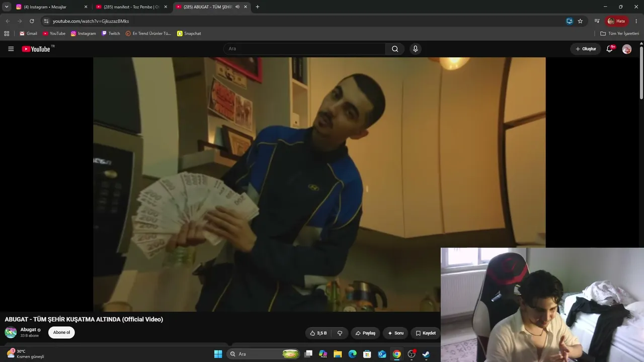644x362 pixels.
Task: Launch File Explorer from the taskbar
Action: point(338,354)
